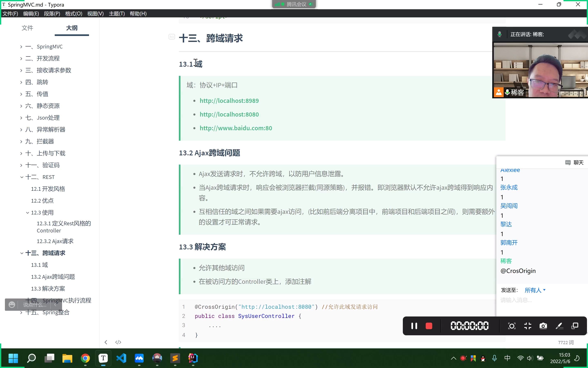Click chat sender name 张永成
Viewport: 588px width, 368px height.
(x=509, y=187)
